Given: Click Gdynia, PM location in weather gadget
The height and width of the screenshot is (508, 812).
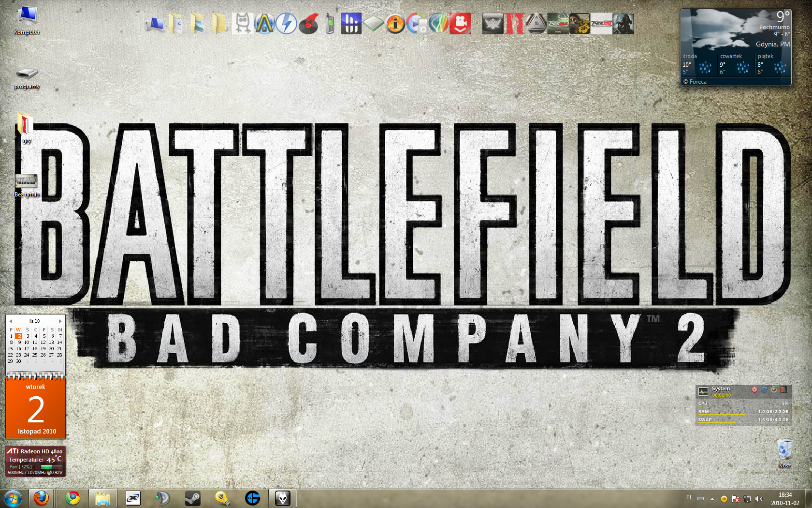Looking at the screenshot, I should tap(773, 44).
